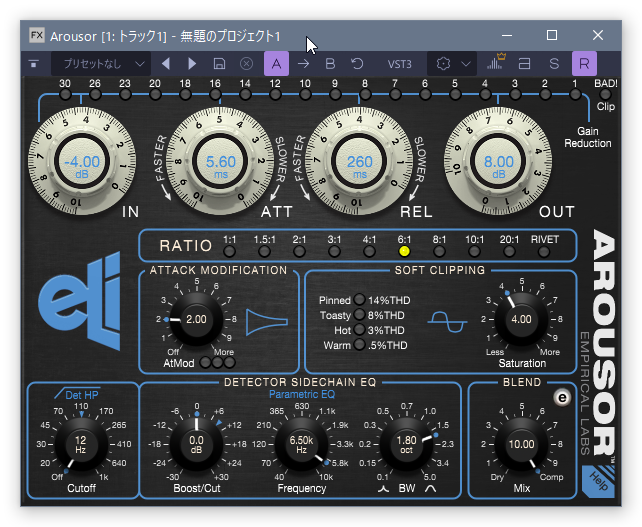The width and height of the screenshot is (642, 527).
Task: Click gain reduction LED labeled 30
Action: [x=65, y=95]
